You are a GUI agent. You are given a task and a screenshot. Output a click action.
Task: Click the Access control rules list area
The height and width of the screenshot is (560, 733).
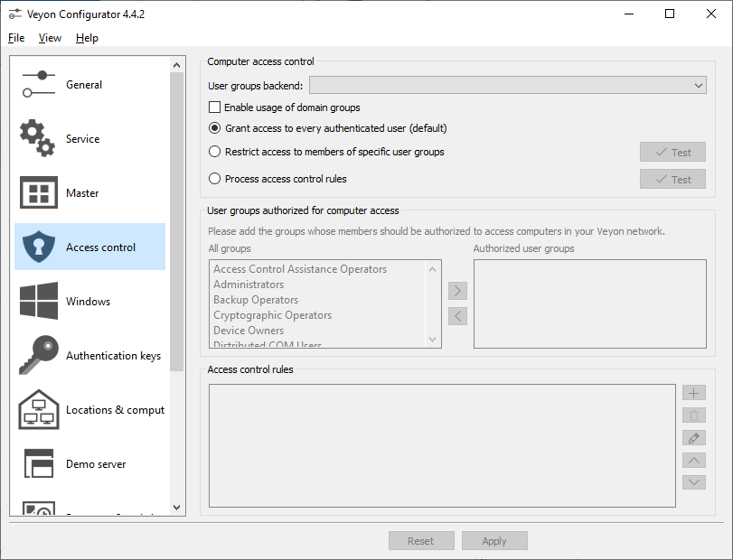point(442,445)
